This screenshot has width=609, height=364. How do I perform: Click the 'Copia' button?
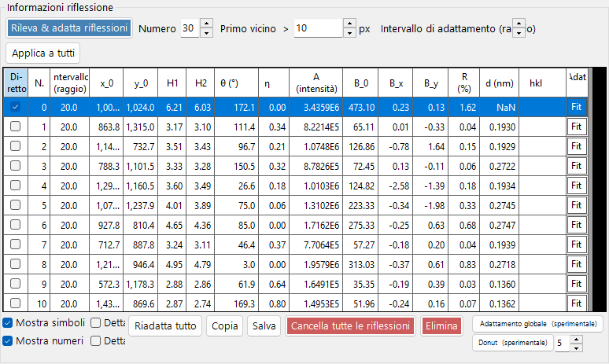pyautogui.click(x=224, y=326)
